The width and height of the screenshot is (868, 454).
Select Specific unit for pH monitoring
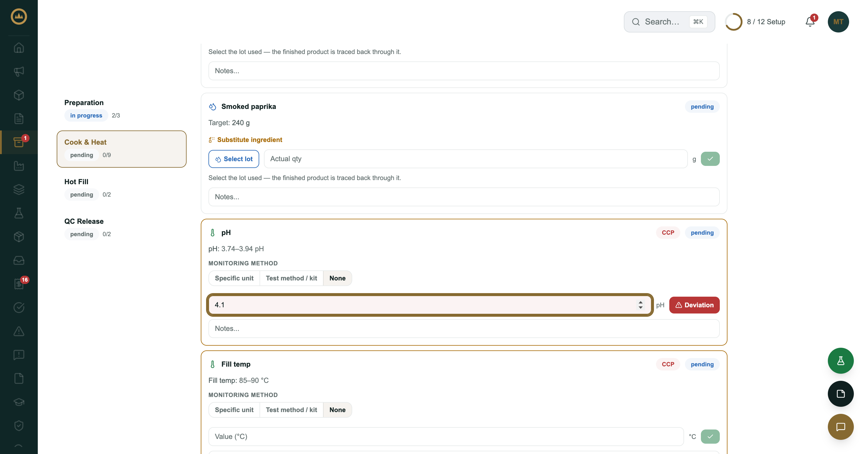[x=234, y=278]
